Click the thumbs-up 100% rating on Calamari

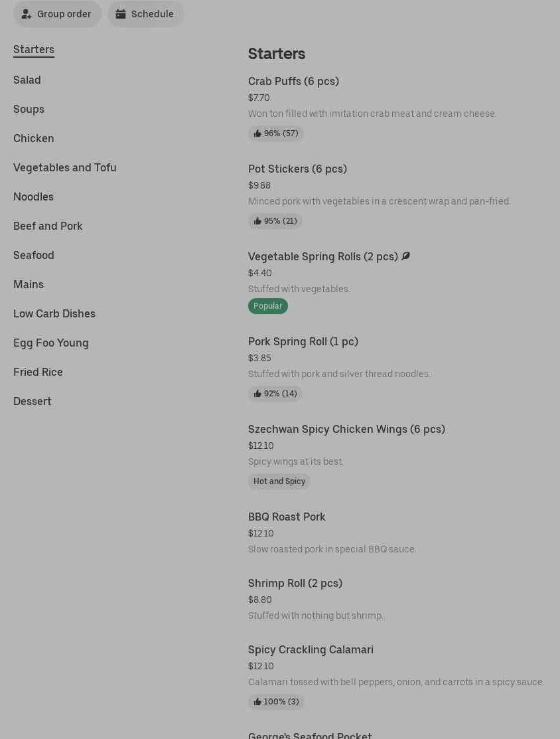(276, 702)
